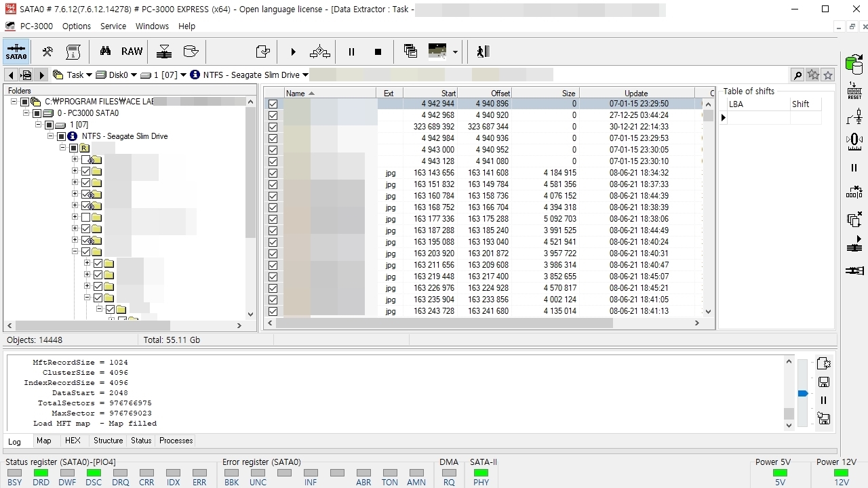The width and height of the screenshot is (868, 488).
Task: Click the SATA0 port icon
Action: [x=16, y=52]
